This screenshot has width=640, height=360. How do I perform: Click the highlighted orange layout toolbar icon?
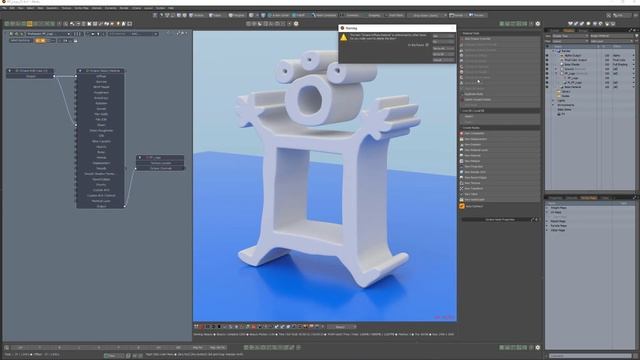point(29,24)
